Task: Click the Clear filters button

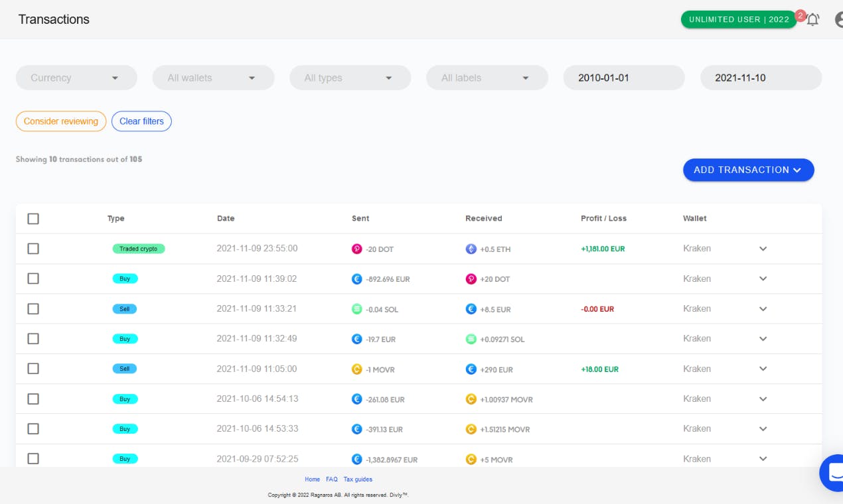Action: [141, 121]
